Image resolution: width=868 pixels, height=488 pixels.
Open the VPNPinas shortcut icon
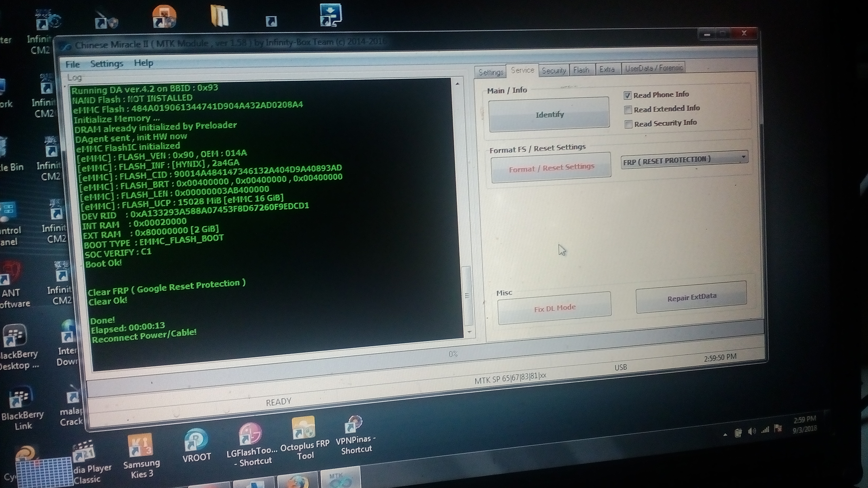point(354,424)
